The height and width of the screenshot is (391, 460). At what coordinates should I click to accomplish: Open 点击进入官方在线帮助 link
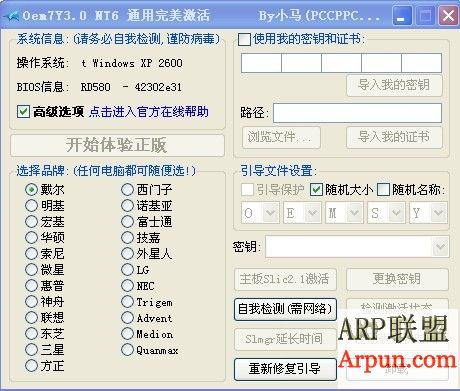[x=149, y=112]
